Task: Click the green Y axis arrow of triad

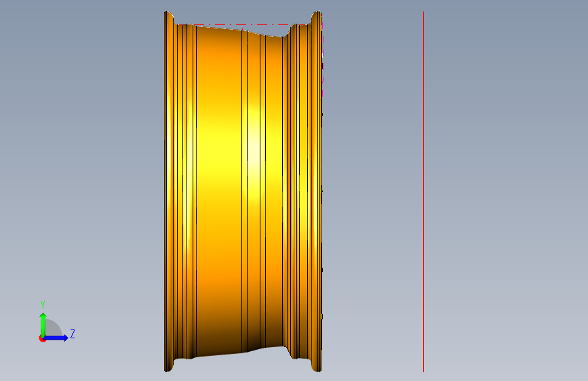Action: pos(43,325)
